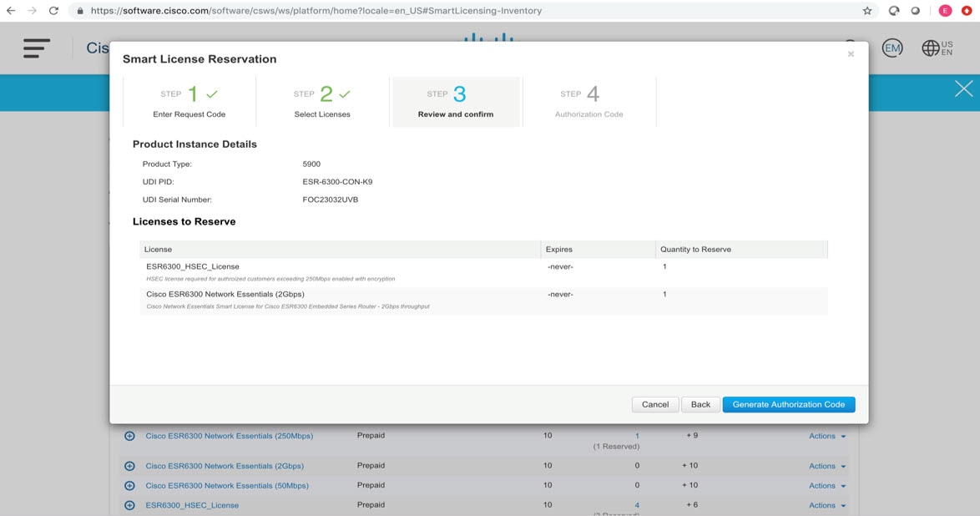Open the Cisco hamburger navigation menu
The height and width of the screenshot is (516, 980).
[x=36, y=48]
